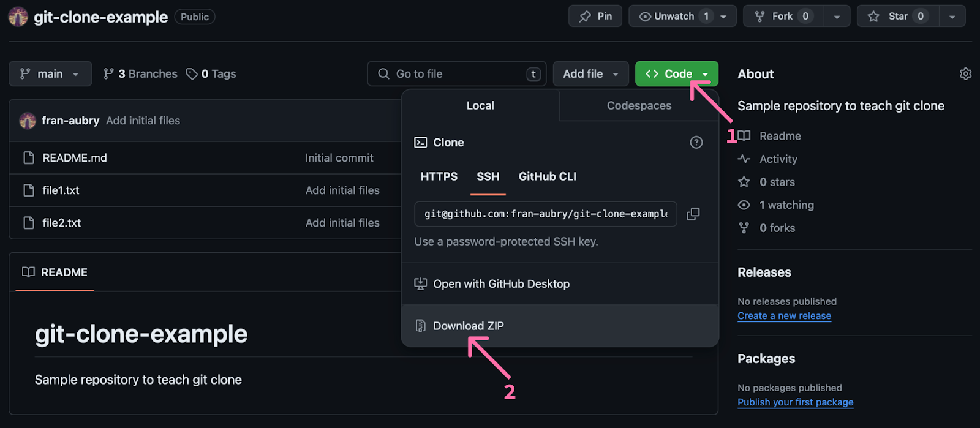Open file2.txt 'Add initial files' commit message
Viewport: 980px width, 428px height.
[342, 223]
